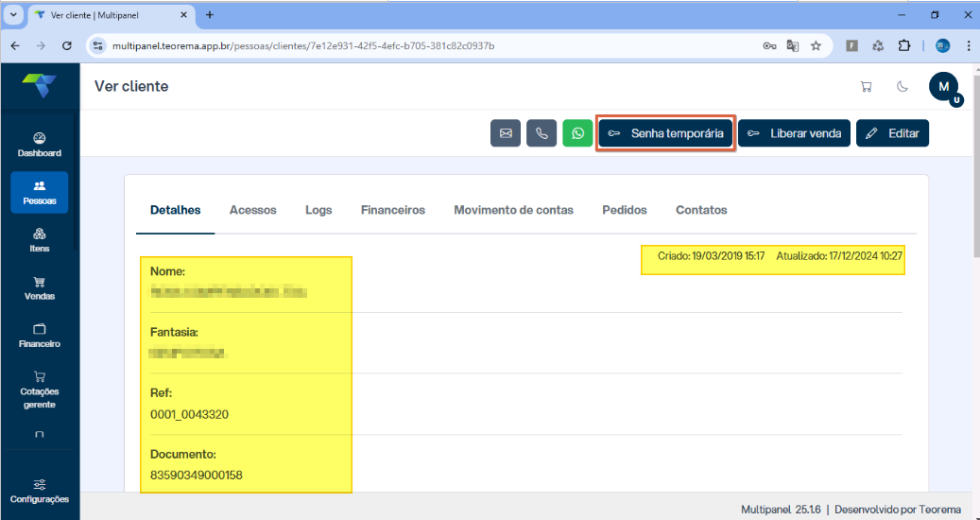Click the Editar button

coord(892,133)
